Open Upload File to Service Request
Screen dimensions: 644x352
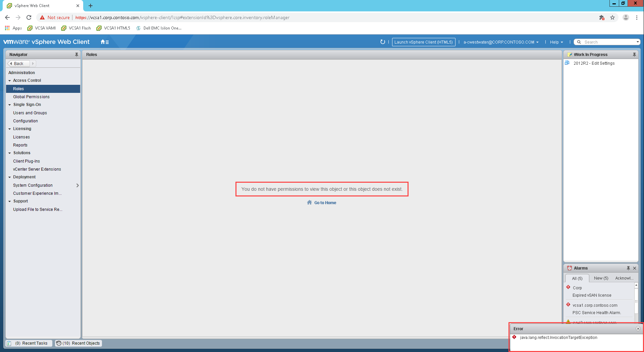[x=43, y=210]
